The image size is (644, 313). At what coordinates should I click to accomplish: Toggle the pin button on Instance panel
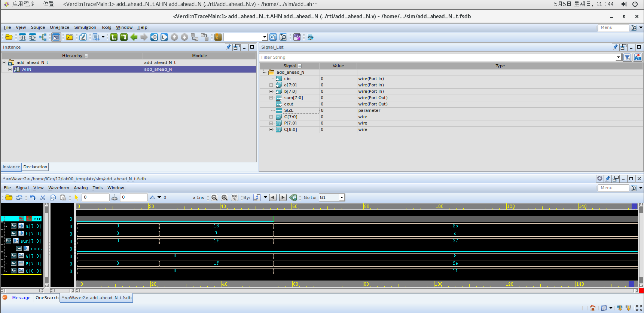tap(229, 47)
